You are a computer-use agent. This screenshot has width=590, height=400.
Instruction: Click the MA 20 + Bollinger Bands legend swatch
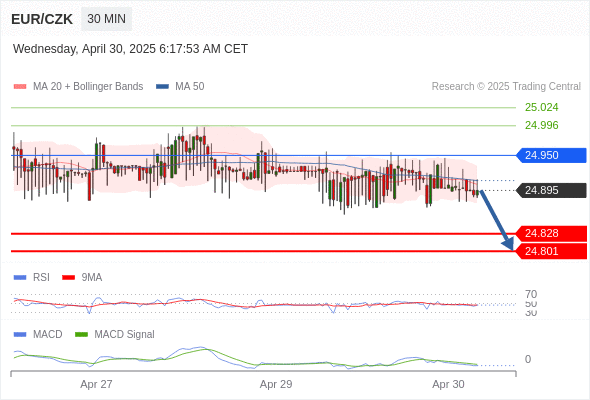pyautogui.click(x=20, y=87)
